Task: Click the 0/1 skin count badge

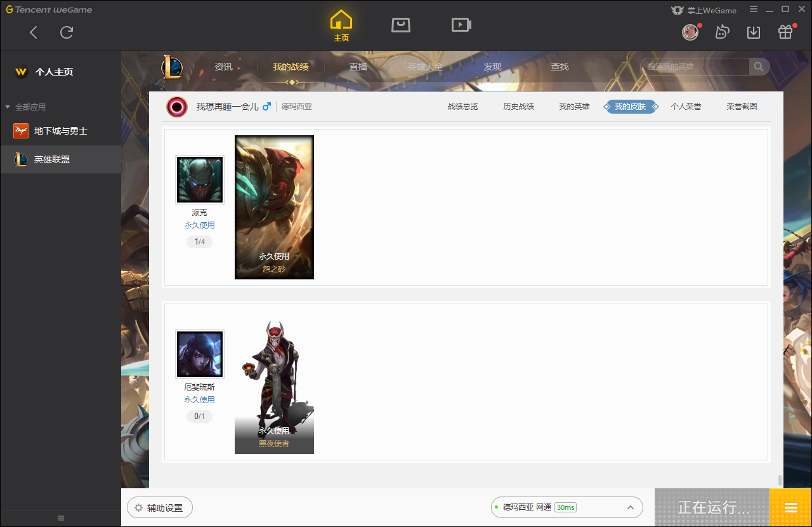Action: [199, 417]
